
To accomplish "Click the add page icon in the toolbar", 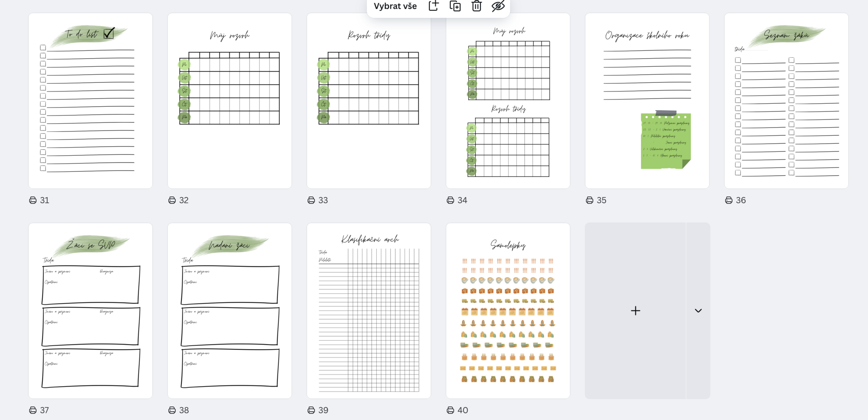I will tap(434, 6).
